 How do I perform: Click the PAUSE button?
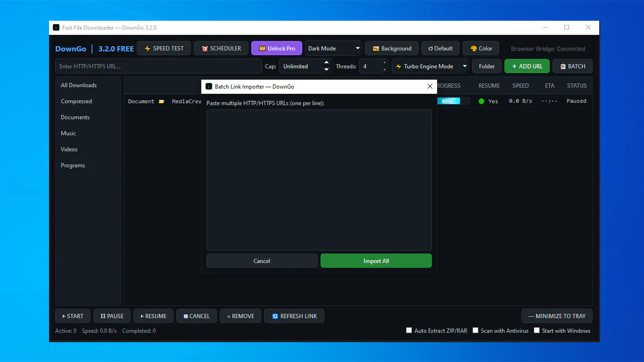point(112,316)
